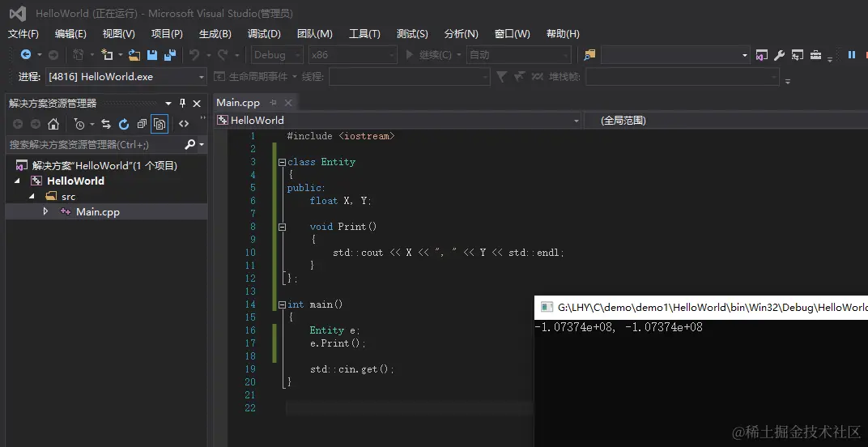Click the Home icon in Solution Explorer
This screenshot has width=868, height=447.
pos(53,124)
